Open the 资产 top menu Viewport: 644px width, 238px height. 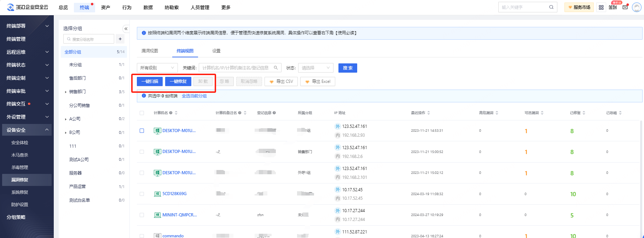click(105, 7)
